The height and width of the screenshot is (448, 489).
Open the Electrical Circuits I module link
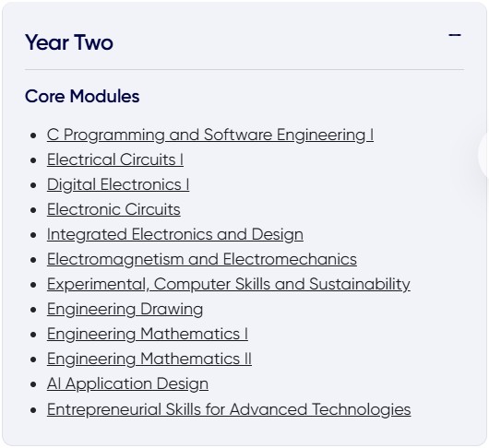point(114,159)
